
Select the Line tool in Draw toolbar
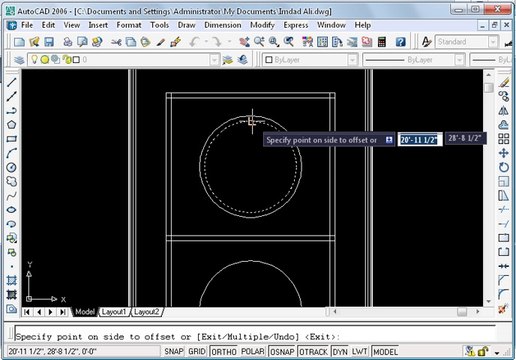tap(11, 82)
